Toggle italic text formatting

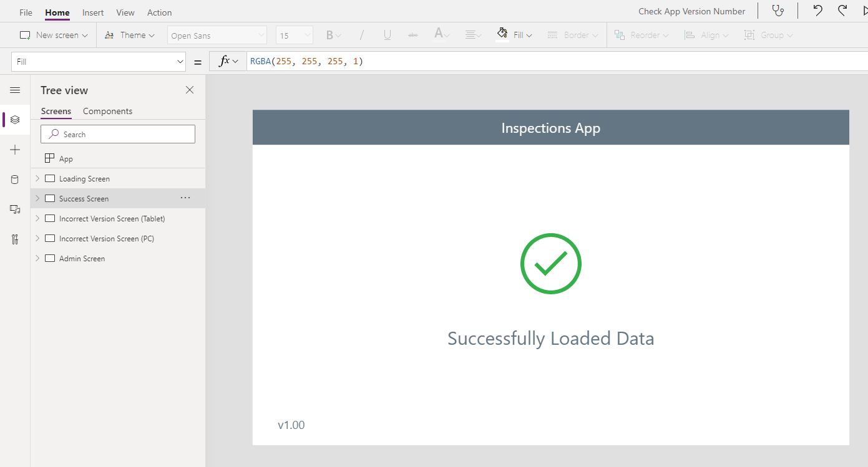pos(361,35)
